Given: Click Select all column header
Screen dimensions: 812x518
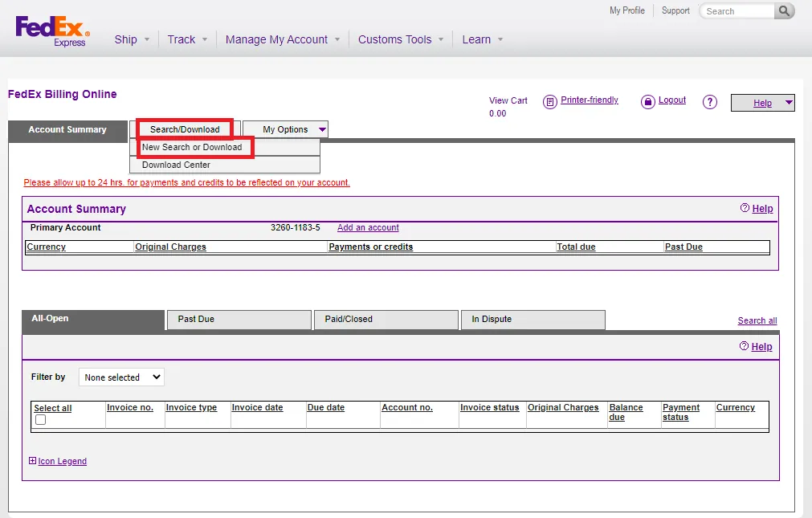Looking at the screenshot, I should point(53,408).
